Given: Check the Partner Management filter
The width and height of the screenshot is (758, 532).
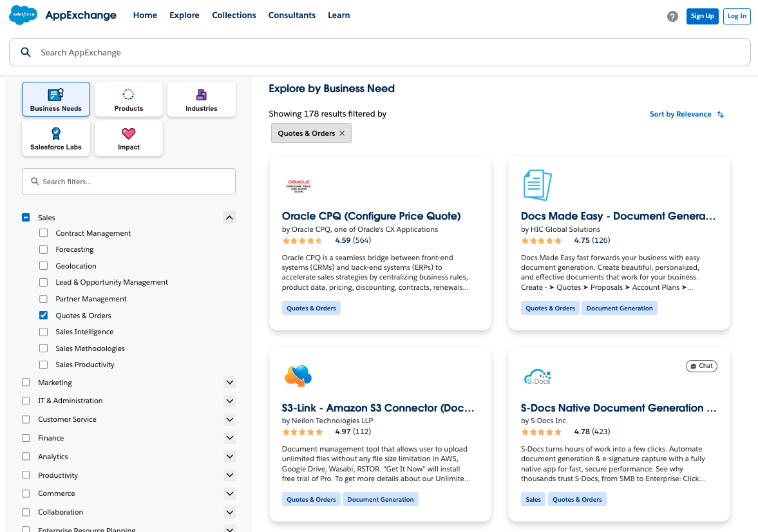Looking at the screenshot, I should click(44, 299).
